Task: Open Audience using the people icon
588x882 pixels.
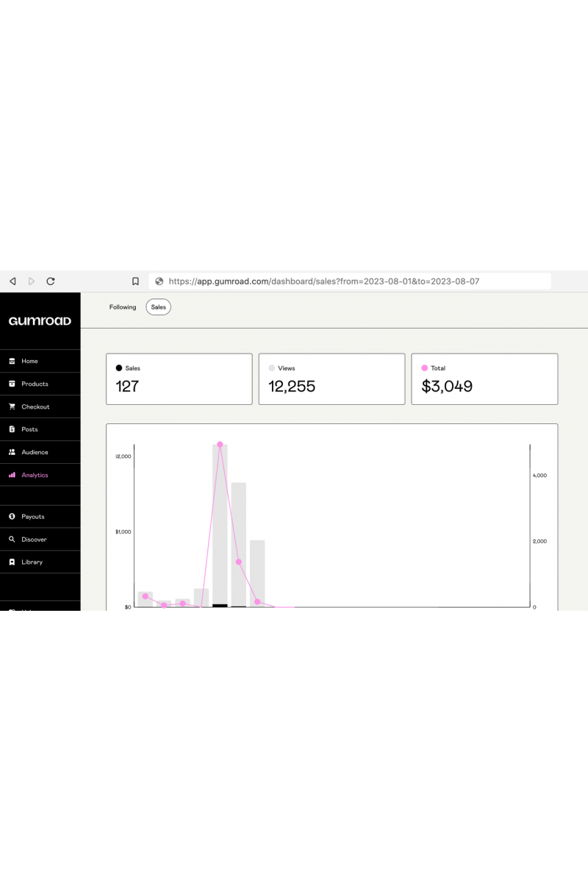Action: [x=12, y=452]
